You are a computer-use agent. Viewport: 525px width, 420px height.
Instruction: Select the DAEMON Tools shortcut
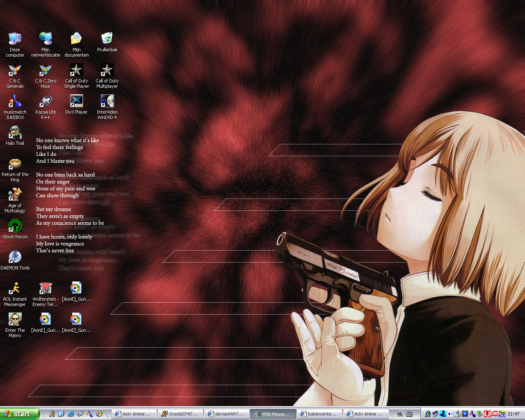(15, 260)
